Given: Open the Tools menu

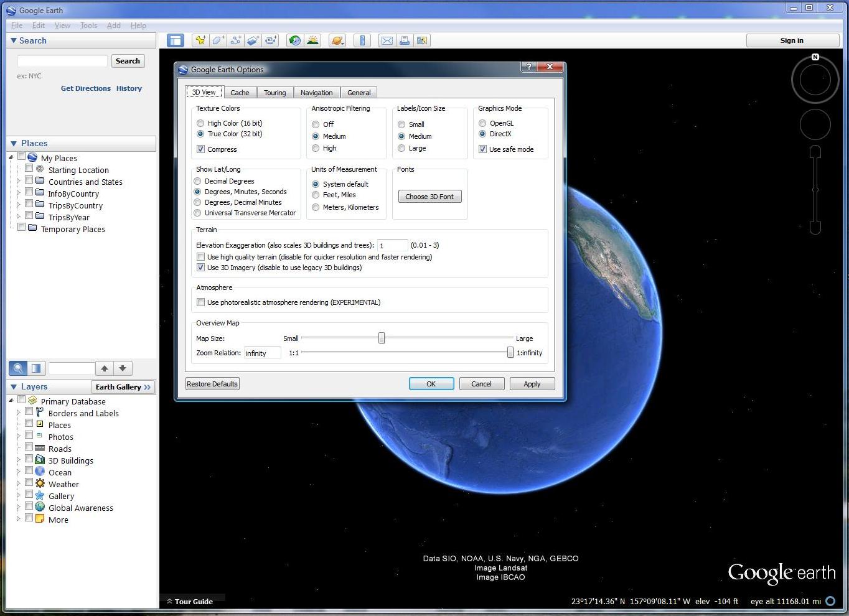Looking at the screenshot, I should click(x=88, y=26).
